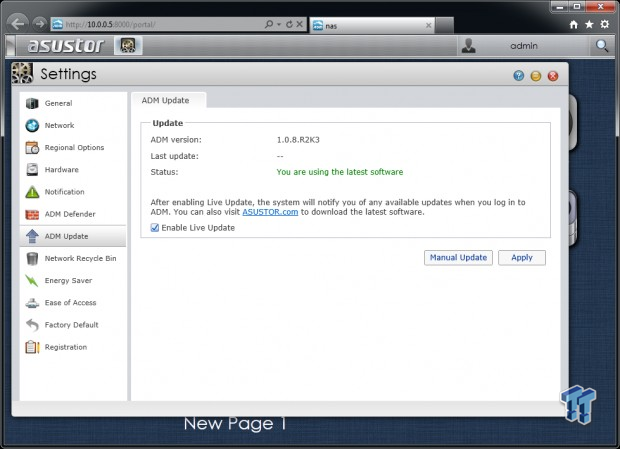Image resolution: width=620 pixels, height=449 pixels.
Task: Select ADM Defender in the sidebar
Action: click(73, 214)
